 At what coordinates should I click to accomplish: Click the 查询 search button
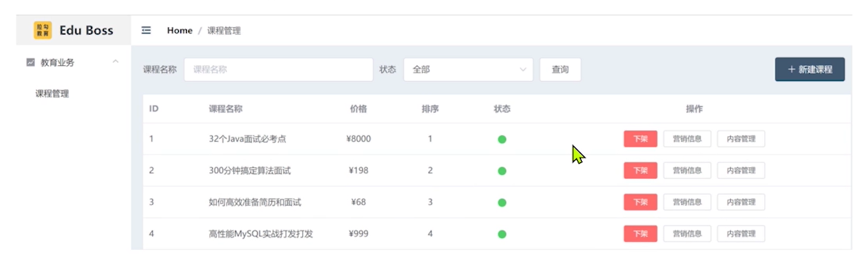(560, 69)
